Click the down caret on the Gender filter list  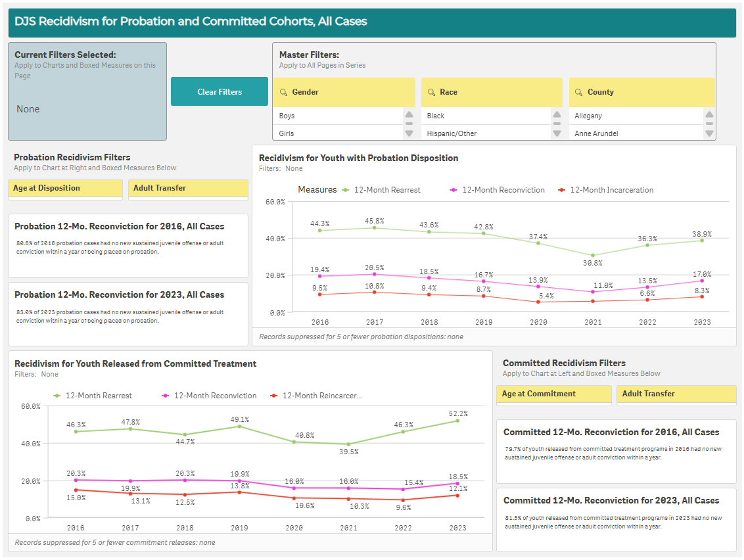pos(409,134)
